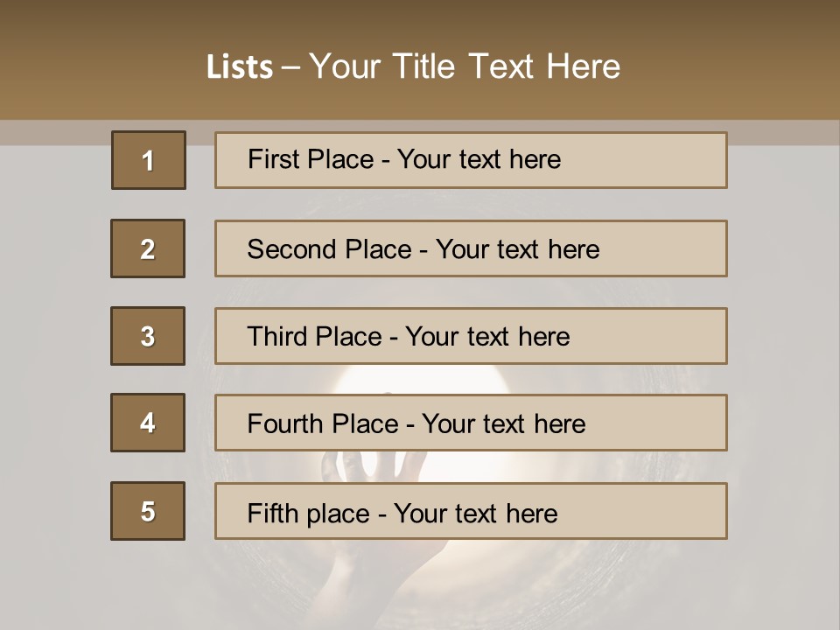The height and width of the screenshot is (630, 840).
Task: Click the number 3 square
Action: 148,336
